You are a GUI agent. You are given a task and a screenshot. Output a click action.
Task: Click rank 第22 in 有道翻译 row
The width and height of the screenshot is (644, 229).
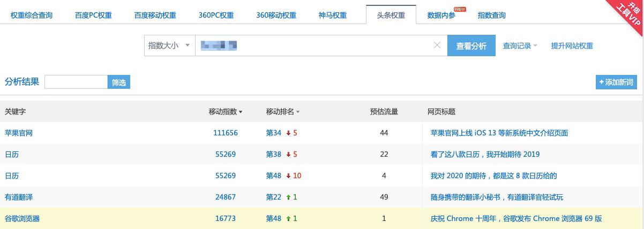point(273,197)
